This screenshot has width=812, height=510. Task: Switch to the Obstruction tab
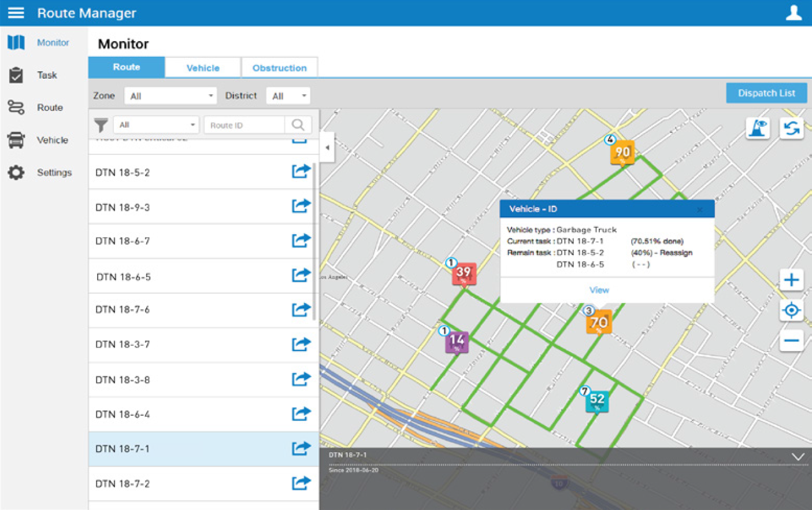coord(279,68)
